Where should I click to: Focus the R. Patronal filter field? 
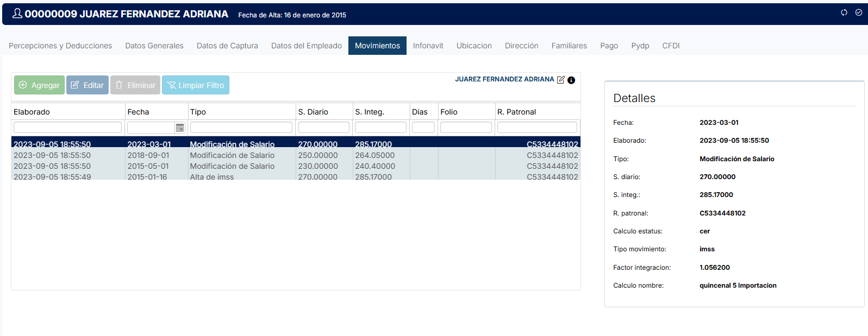pyautogui.click(x=537, y=128)
